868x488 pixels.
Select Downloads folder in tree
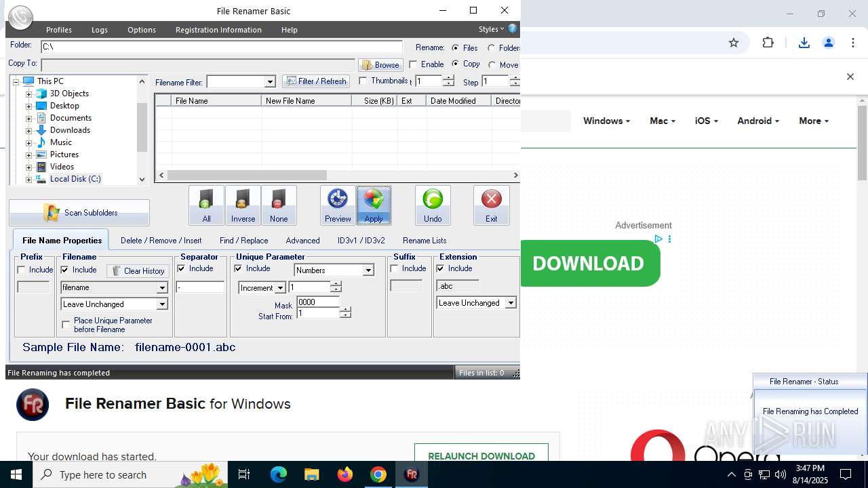[70, 130]
